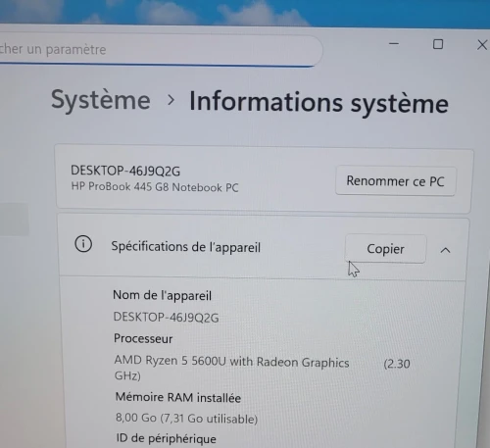Close the Settings window
Image resolution: width=490 pixels, height=448 pixels.
coord(482,45)
